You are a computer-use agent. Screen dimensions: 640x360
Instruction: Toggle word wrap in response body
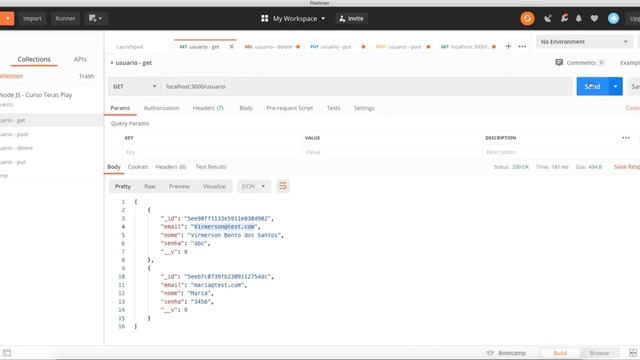pyautogui.click(x=282, y=186)
